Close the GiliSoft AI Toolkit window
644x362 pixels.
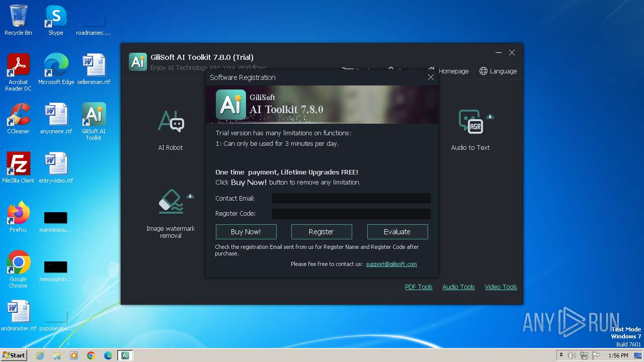[512, 53]
